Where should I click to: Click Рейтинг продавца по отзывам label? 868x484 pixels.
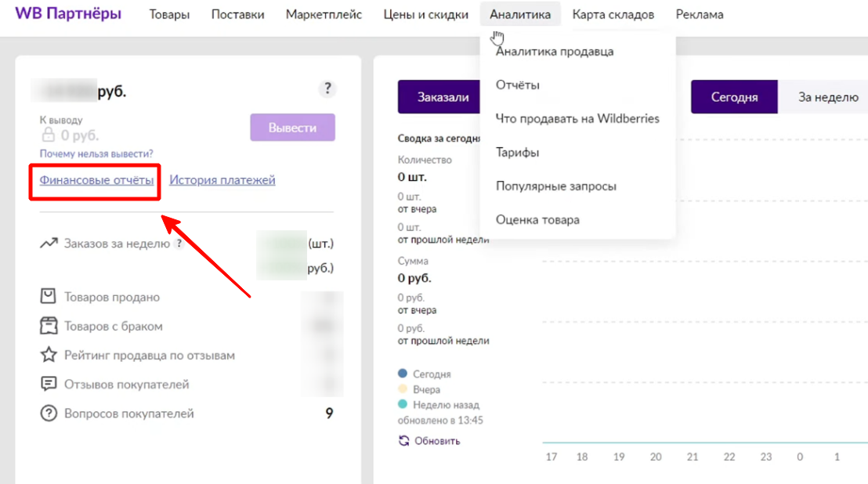(x=150, y=355)
